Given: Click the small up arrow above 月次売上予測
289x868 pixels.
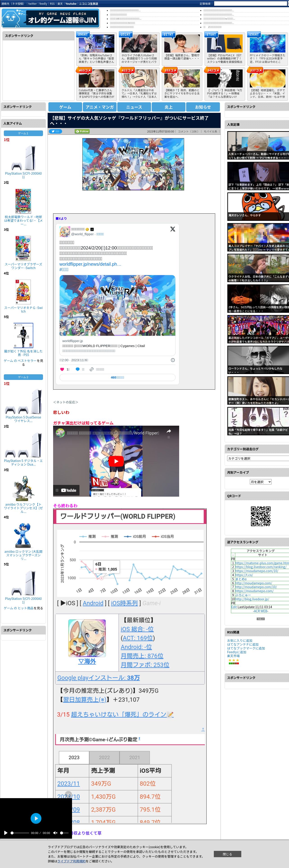Looking at the screenshot, I should (203, 729).
